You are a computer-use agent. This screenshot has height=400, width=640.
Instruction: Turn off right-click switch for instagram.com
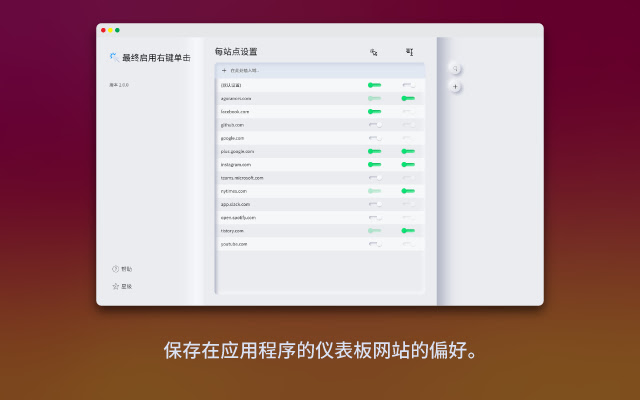[x=375, y=164]
